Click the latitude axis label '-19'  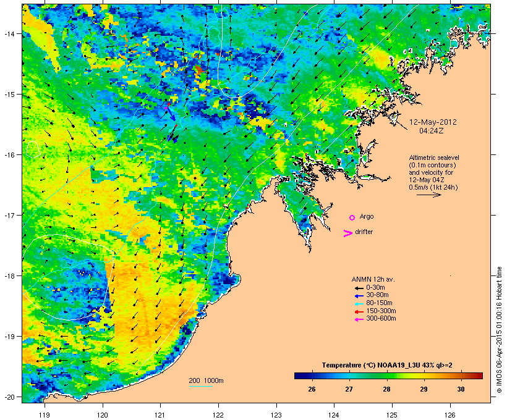pyautogui.click(x=9, y=337)
